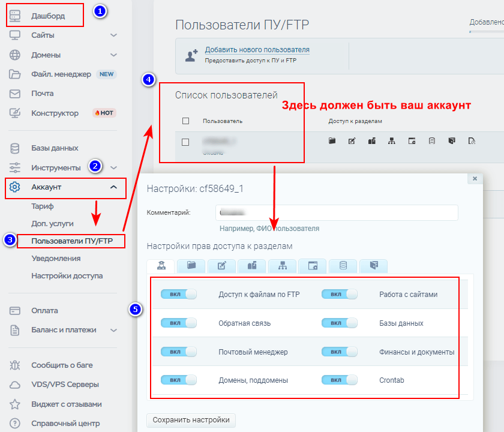Open the Файл. менеджер sidebar entry

pyautogui.click(x=61, y=74)
